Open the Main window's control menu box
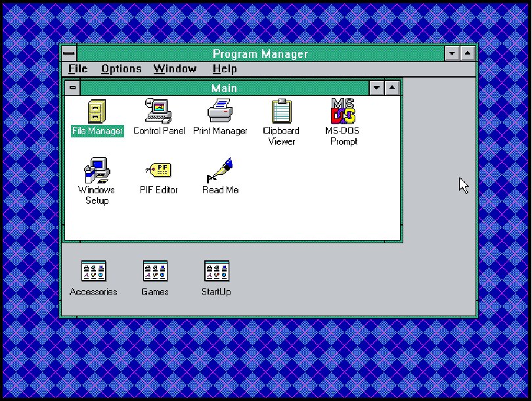This screenshot has height=401, width=532. (x=73, y=88)
